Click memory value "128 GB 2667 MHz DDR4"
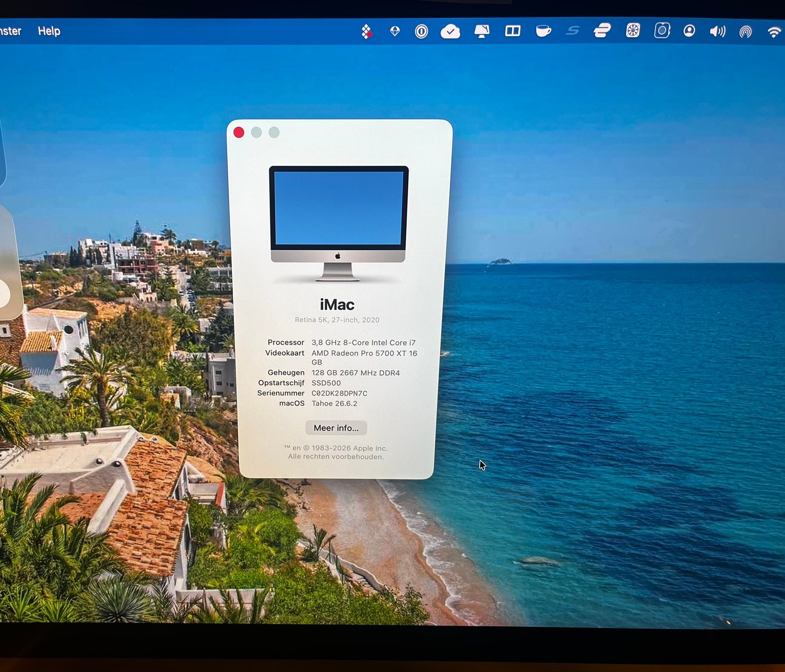 [356, 373]
